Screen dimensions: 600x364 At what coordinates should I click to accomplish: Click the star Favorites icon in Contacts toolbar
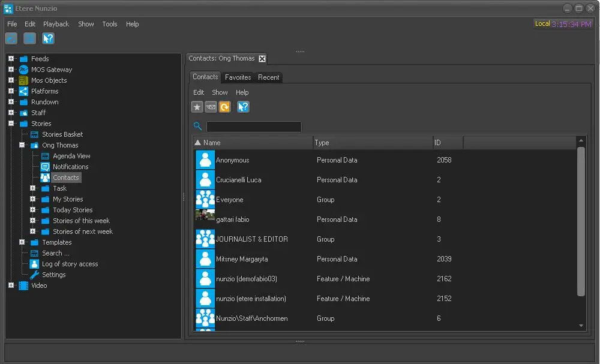pos(197,107)
